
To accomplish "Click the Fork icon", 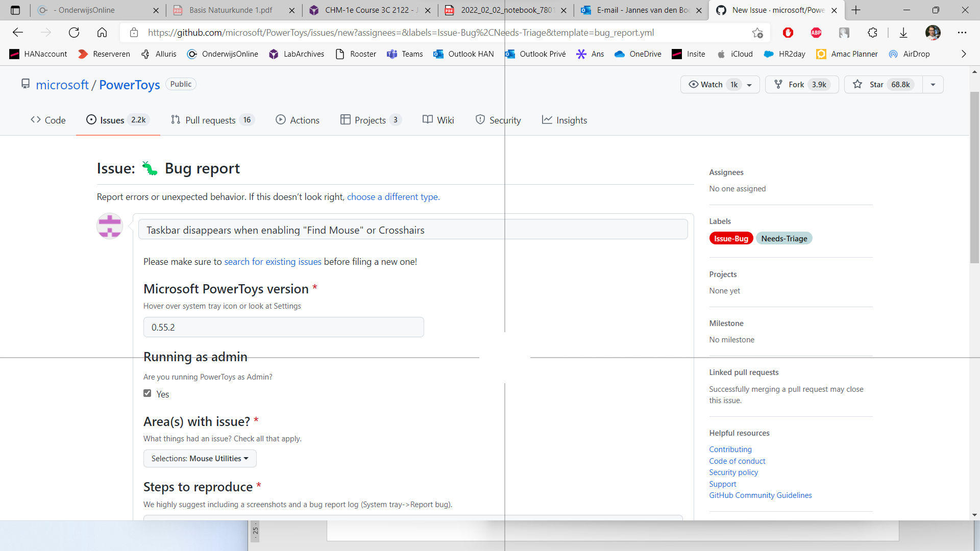I will tap(779, 84).
